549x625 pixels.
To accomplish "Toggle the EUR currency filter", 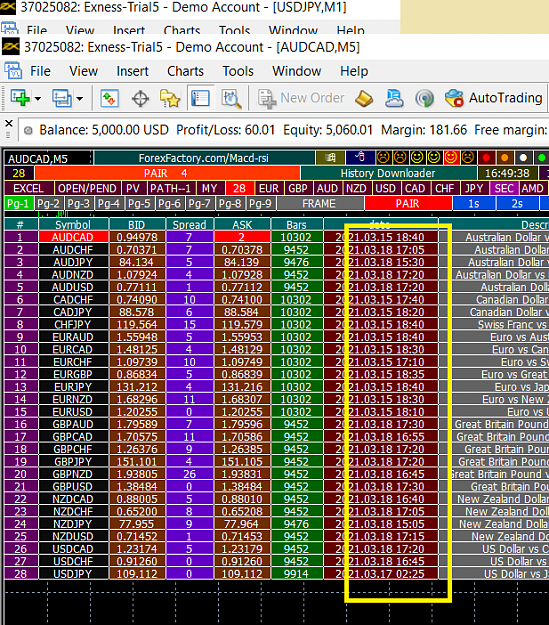I will (269, 188).
